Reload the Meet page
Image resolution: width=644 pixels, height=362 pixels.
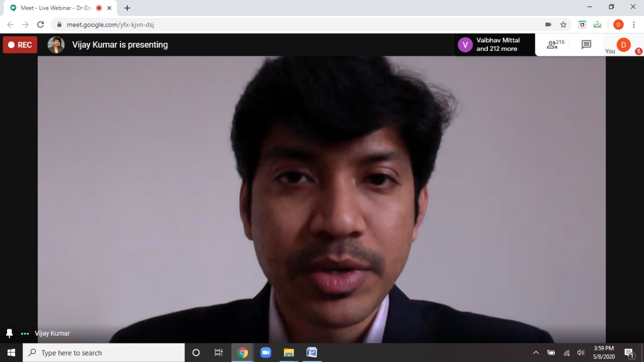(x=41, y=25)
